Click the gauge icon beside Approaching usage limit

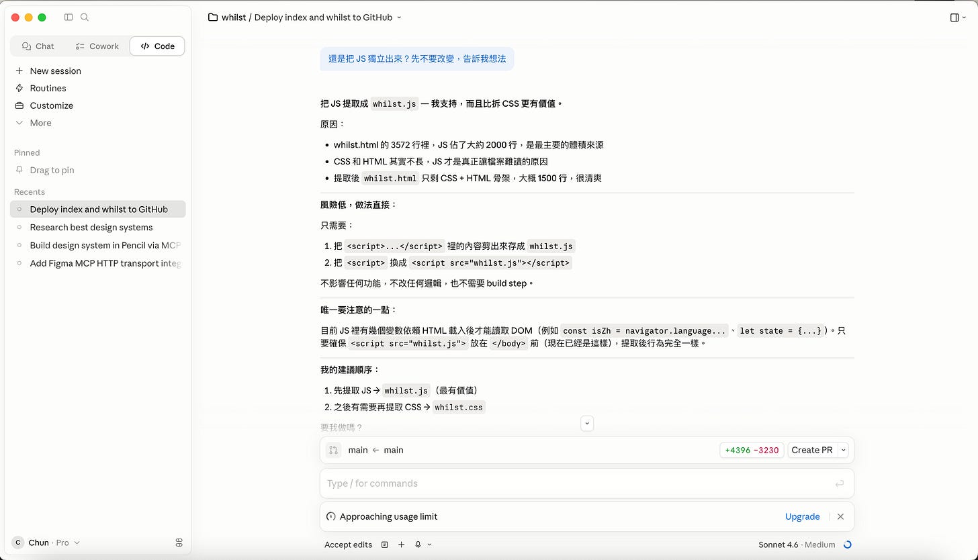pos(330,517)
